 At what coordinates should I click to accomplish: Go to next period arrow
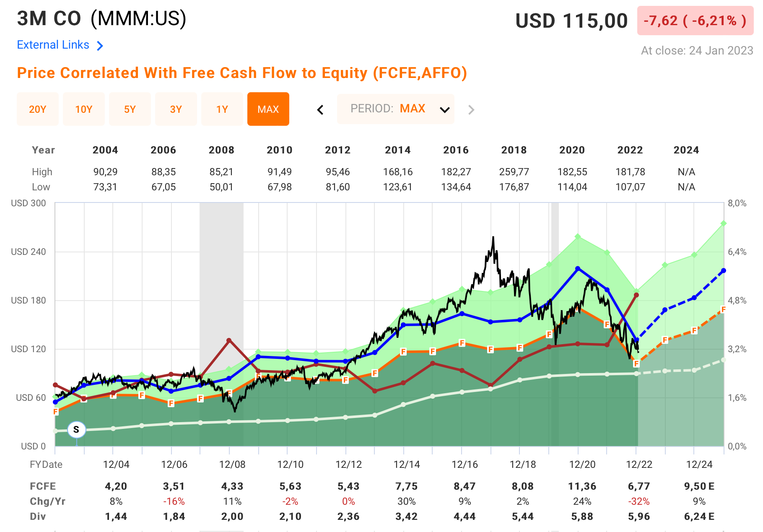click(471, 110)
